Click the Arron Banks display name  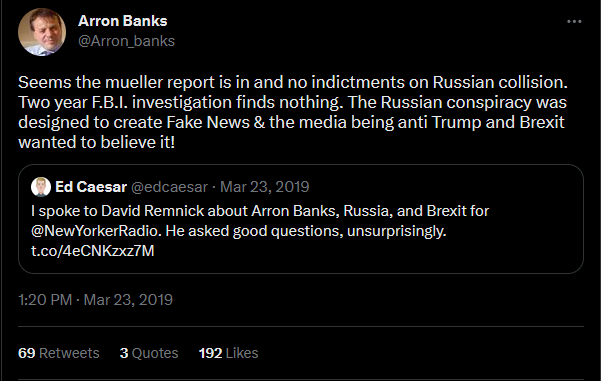coord(123,21)
